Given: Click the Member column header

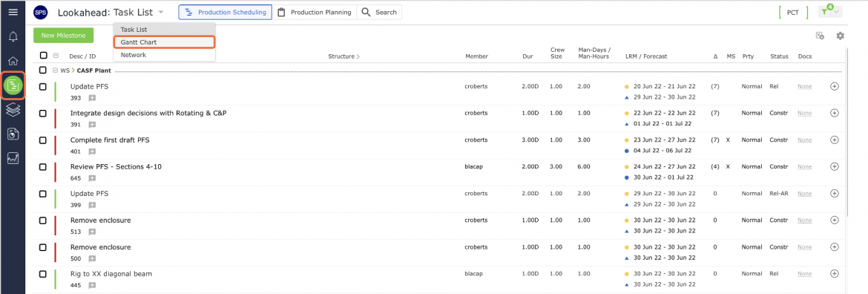Looking at the screenshot, I should tap(476, 56).
